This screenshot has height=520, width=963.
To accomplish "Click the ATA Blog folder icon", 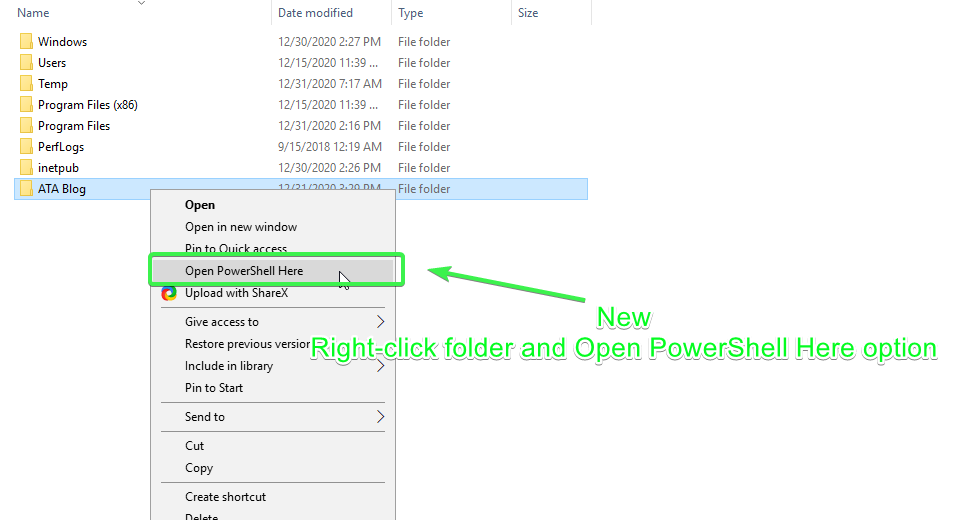I will 26,188.
